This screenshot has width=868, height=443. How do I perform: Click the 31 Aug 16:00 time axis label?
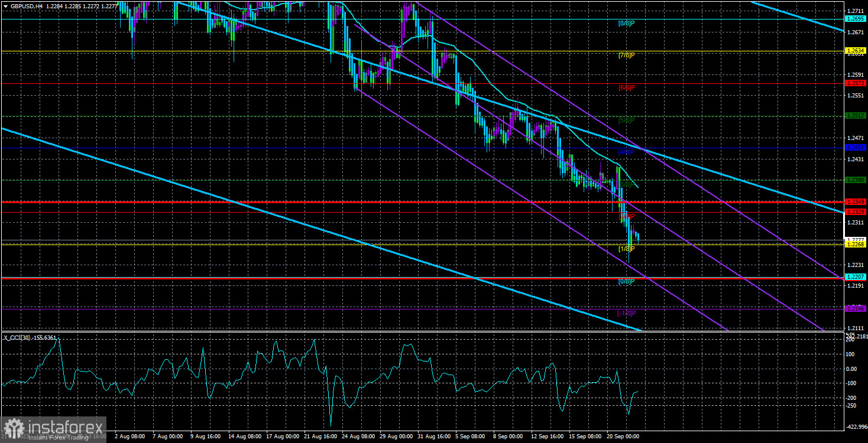[435, 437]
